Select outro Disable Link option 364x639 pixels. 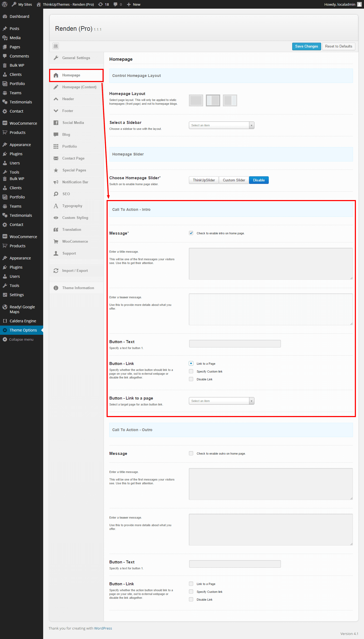tap(191, 599)
